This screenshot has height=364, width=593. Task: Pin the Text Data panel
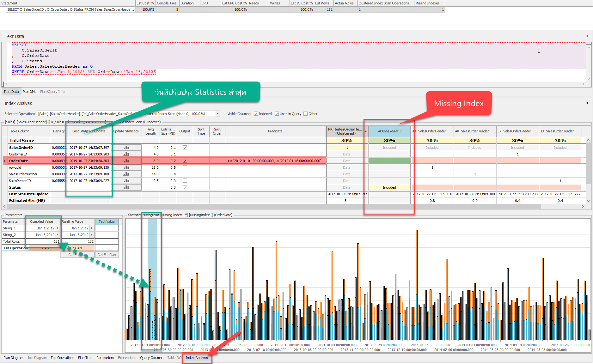[x=587, y=36]
